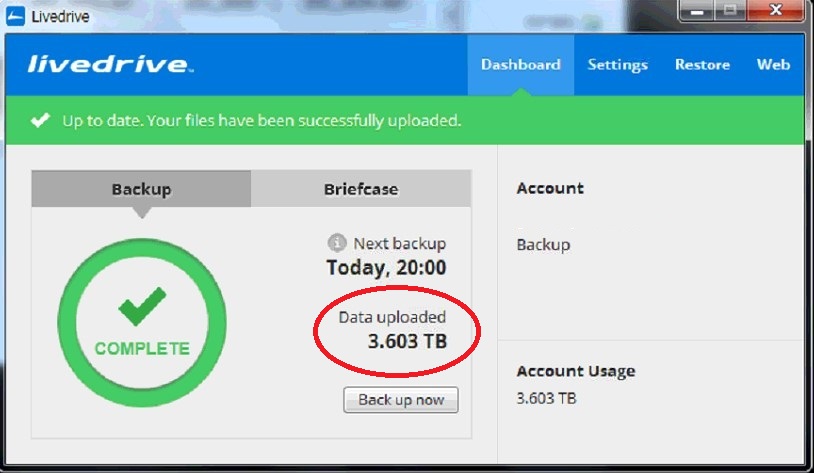Screen dimensions: 814x473
Task: Click the 3.603 TB account usage value
Action: (546, 398)
